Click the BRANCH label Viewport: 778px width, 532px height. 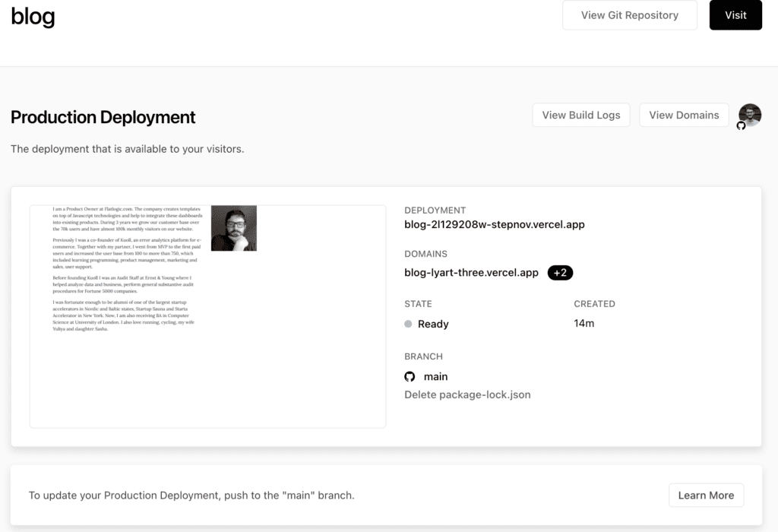(x=424, y=356)
